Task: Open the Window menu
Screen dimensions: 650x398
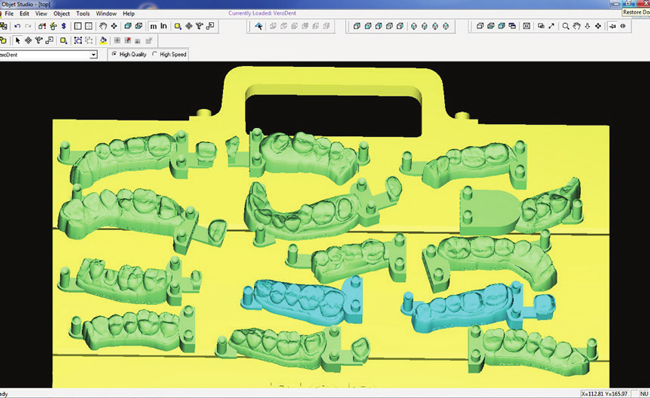Action: pos(106,13)
